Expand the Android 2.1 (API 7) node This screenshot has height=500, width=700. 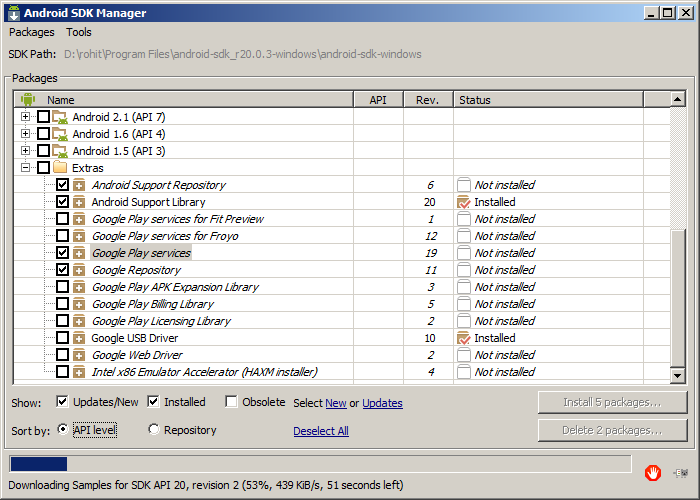[25, 117]
